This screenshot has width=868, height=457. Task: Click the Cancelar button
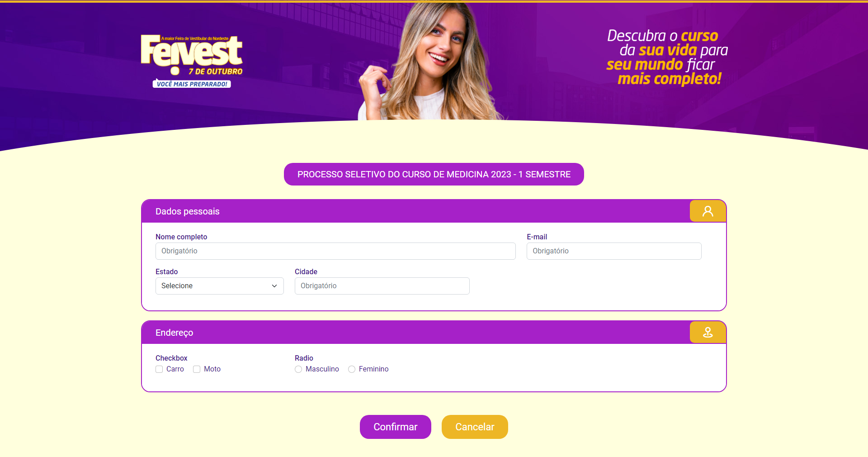coord(475,427)
